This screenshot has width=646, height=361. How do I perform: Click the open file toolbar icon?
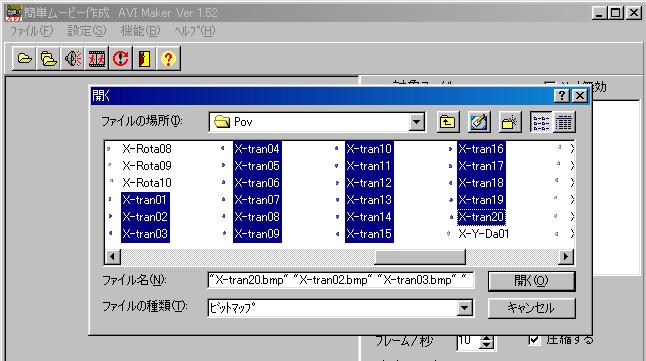point(24,59)
